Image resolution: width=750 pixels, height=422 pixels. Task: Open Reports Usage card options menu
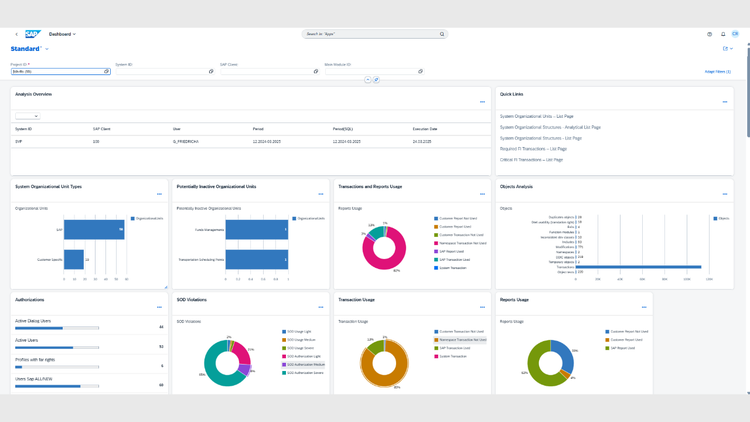pyautogui.click(x=644, y=307)
